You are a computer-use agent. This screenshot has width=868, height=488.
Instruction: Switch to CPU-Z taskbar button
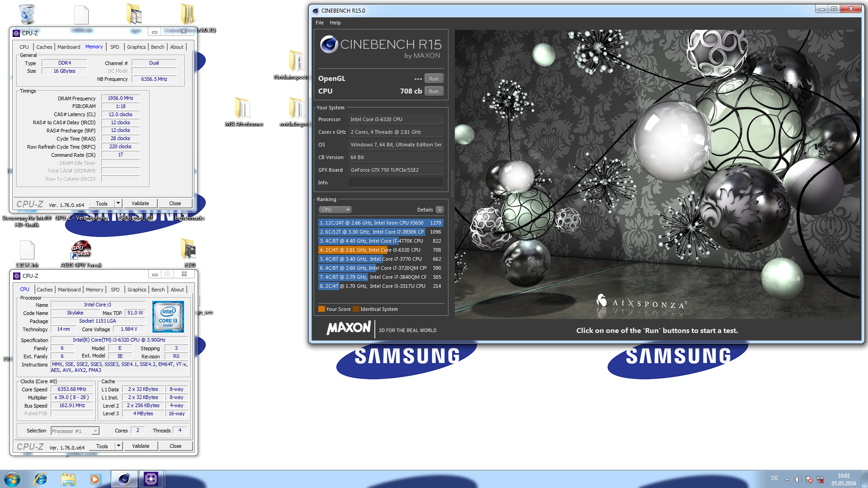151,479
